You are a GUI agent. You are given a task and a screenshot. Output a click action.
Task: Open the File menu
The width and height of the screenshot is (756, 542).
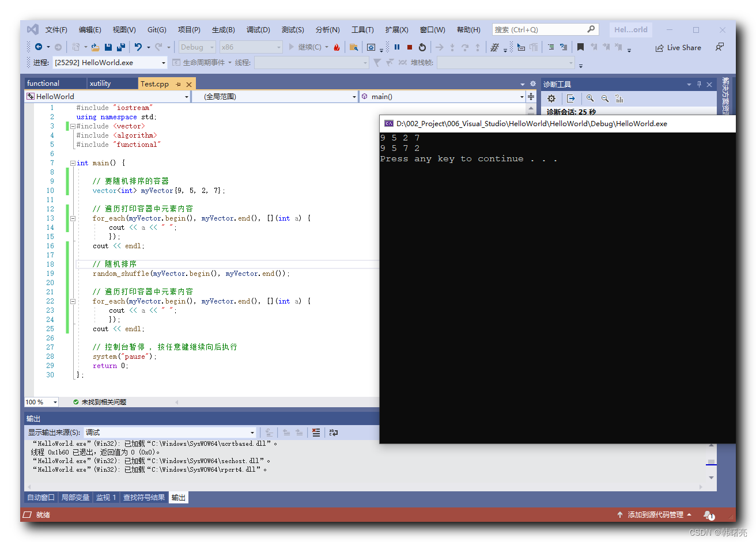coord(56,30)
